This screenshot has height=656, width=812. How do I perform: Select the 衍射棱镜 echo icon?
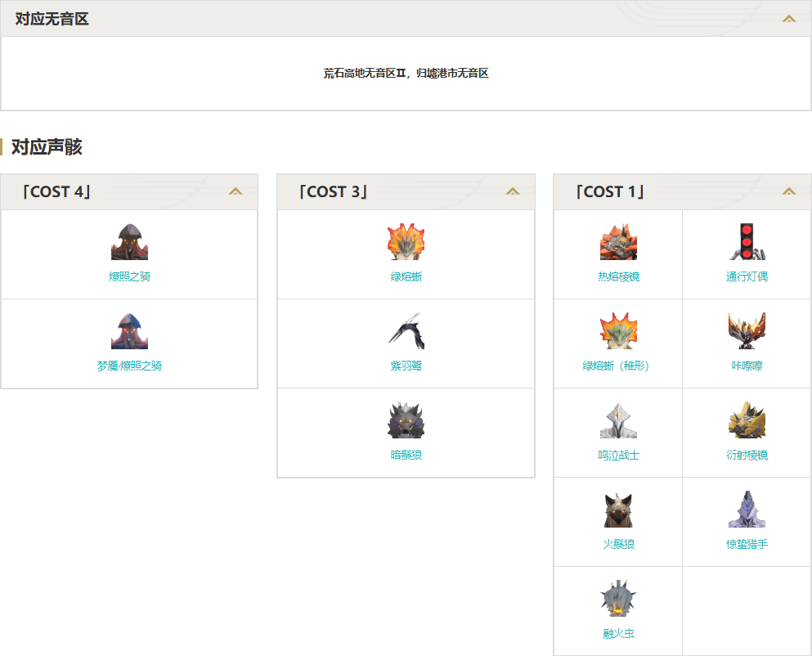pos(747,420)
